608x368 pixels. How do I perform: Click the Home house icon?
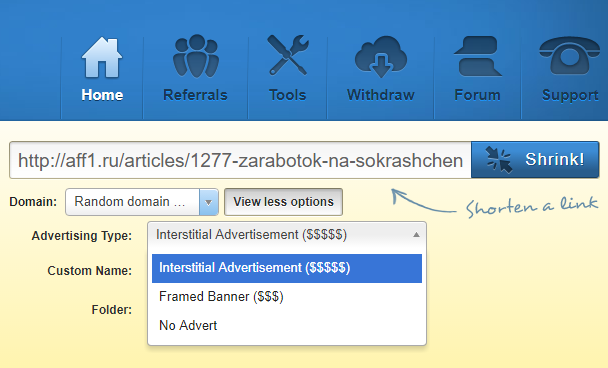(x=102, y=57)
